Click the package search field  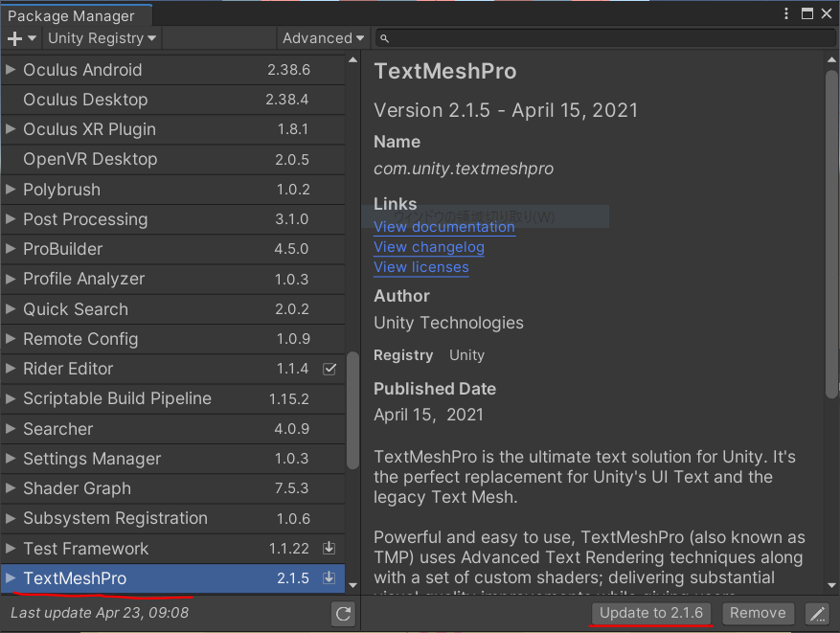coord(605,38)
